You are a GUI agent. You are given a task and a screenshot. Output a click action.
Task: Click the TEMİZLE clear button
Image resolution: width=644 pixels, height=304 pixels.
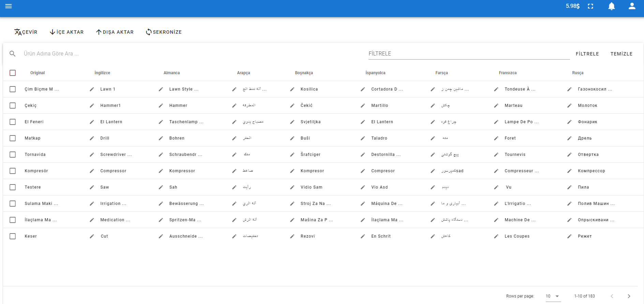(x=621, y=54)
